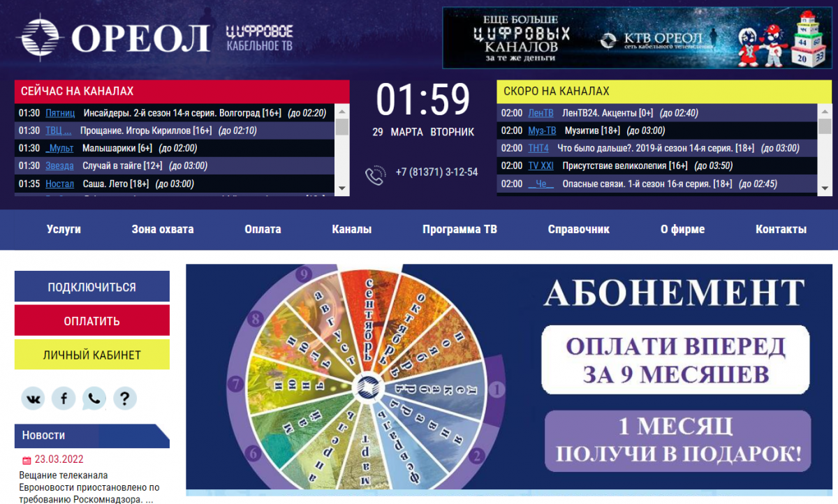The image size is (838, 504).
Task: Click scroll-down arrow in Сейчас на каналах list
Action: click(342, 188)
